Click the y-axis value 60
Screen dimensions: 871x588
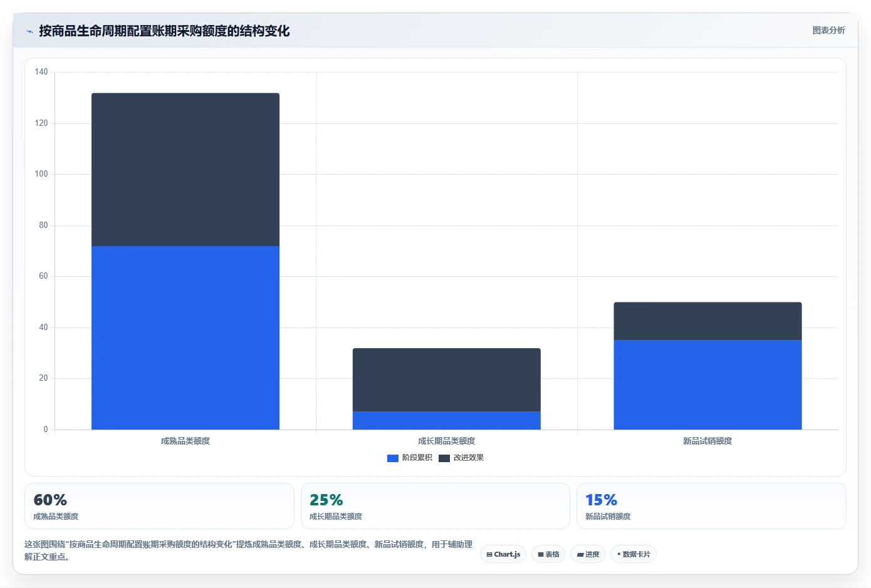coord(43,276)
